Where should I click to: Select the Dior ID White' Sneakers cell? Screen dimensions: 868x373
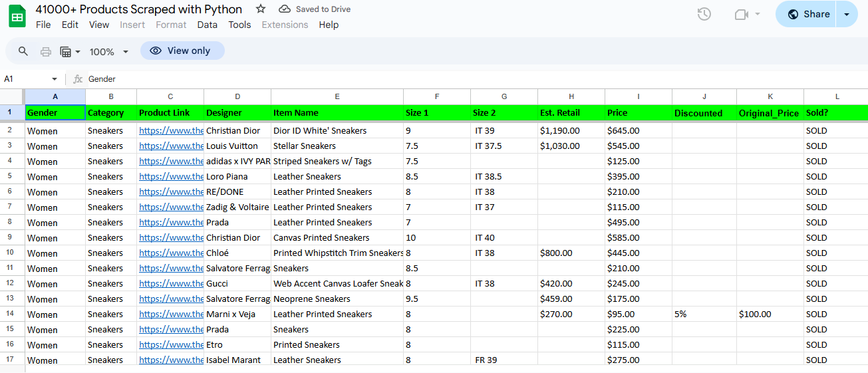click(337, 130)
